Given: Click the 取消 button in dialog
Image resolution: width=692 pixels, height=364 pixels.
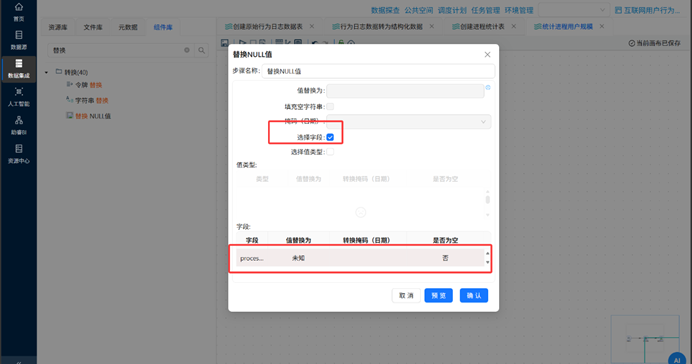Looking at the screenshot, I should 406,295.
